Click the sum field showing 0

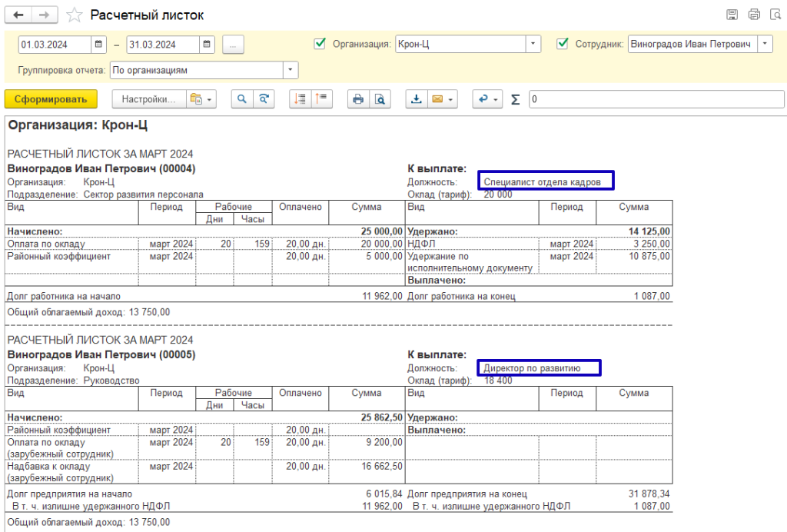pos(656,99)
